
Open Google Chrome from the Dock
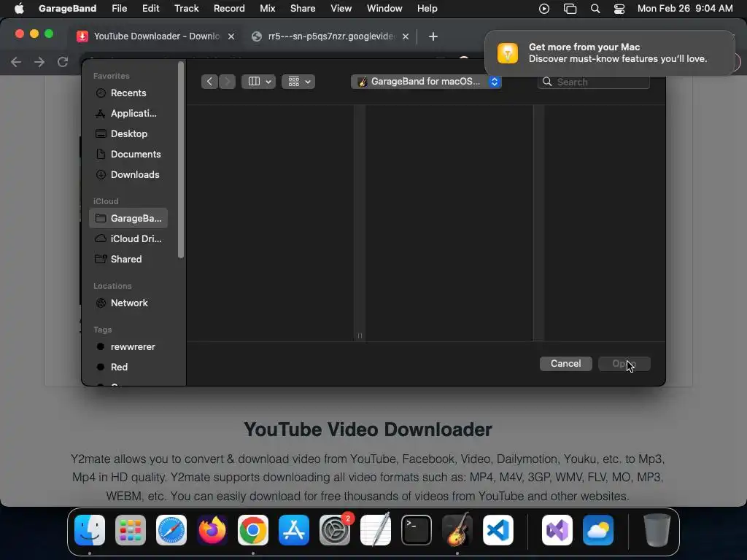[253, 530]
